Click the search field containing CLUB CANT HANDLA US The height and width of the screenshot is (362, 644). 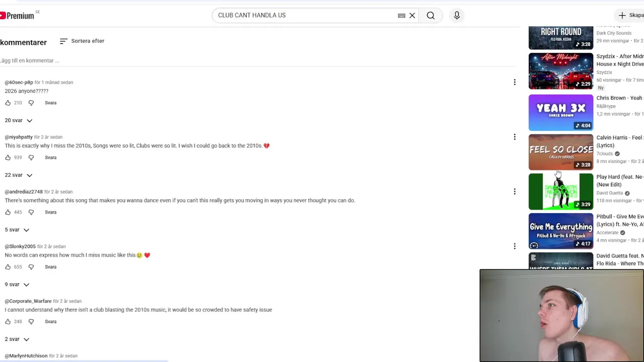click(304, 16)
